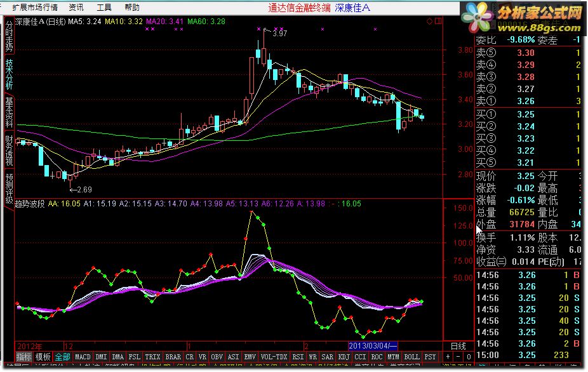The width and height of the screenshot is (588, 372).
Task: Click the minus button beside the PSY tab
Action: [458, 357]
